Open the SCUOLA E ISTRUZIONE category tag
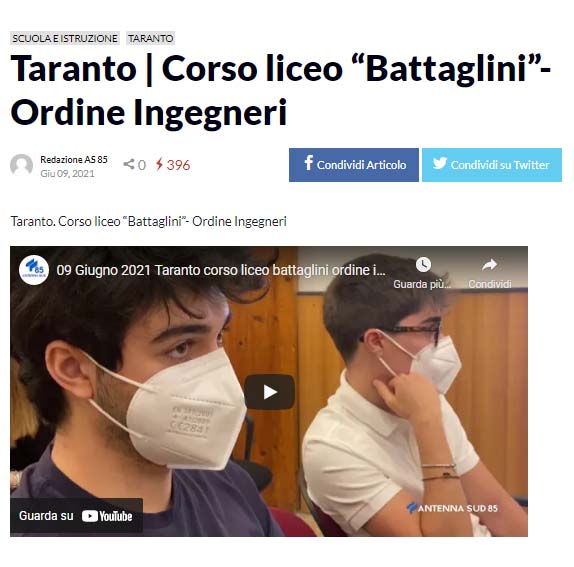The image size is (574, 567). pyautogui.click(x=65, y=38)
